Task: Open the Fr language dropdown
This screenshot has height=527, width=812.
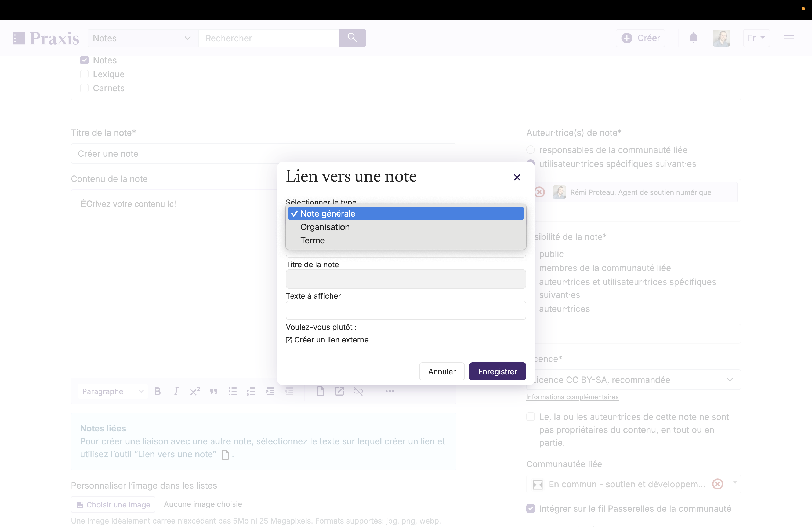Action: 756,38
